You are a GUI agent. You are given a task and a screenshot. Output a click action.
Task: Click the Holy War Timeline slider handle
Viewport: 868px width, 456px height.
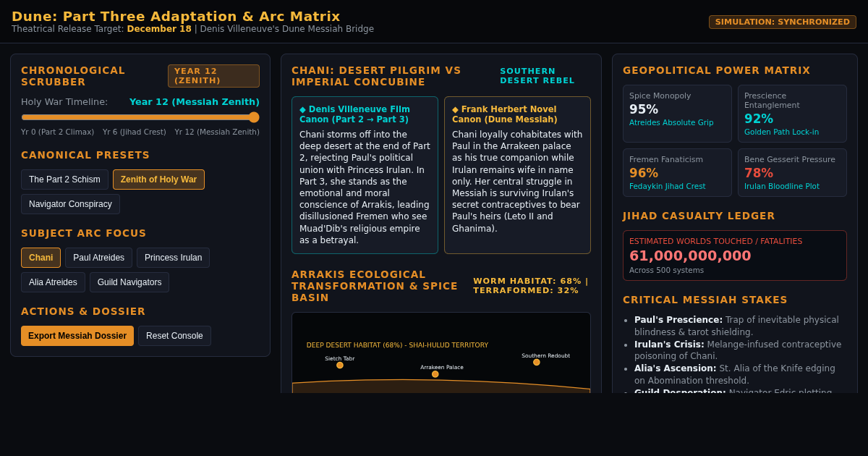(x=254, y=117)
